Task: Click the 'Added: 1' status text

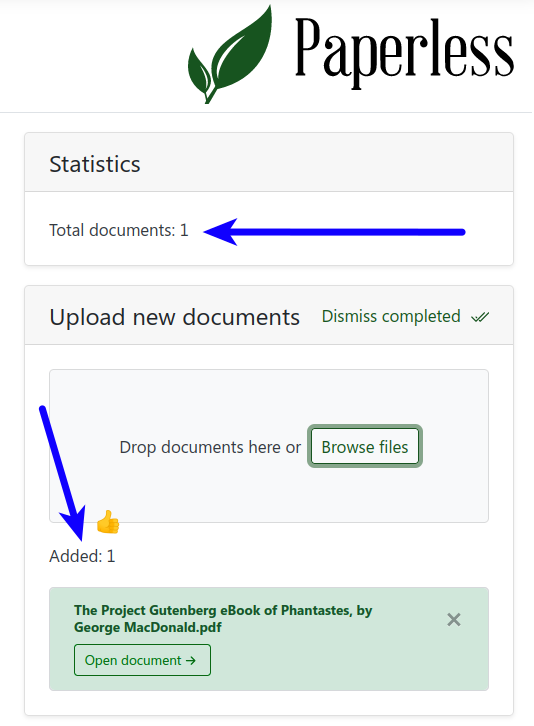Action: pos(82,556)
